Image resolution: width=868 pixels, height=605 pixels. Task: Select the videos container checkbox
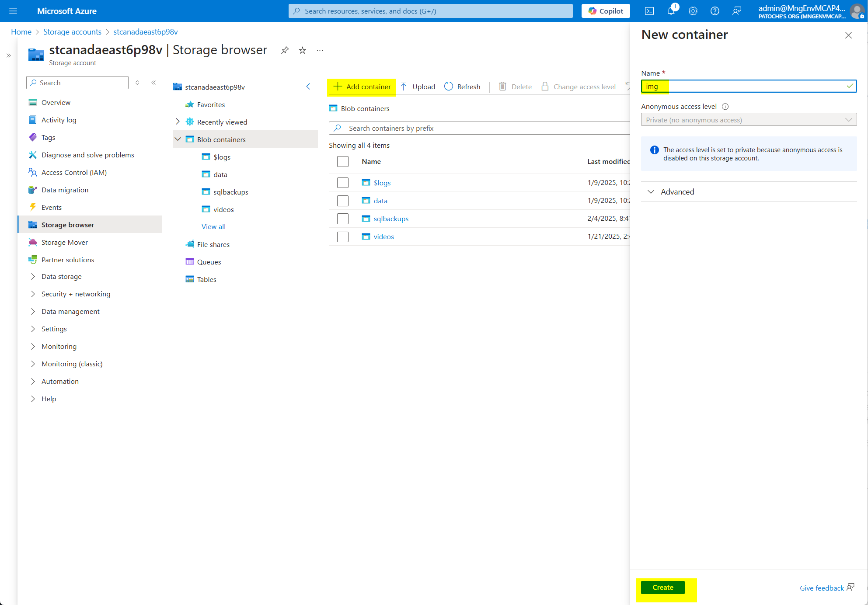click(x=343, y=236)
